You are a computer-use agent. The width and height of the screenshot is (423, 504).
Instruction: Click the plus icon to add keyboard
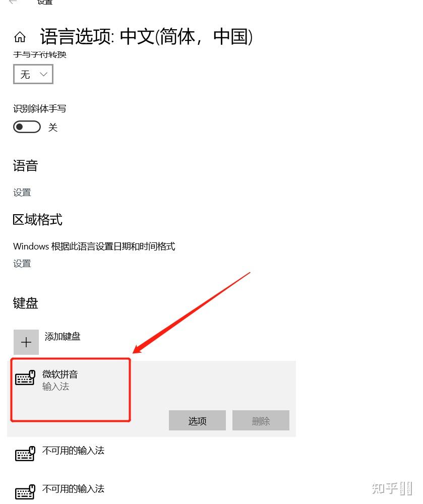point(26,342)
